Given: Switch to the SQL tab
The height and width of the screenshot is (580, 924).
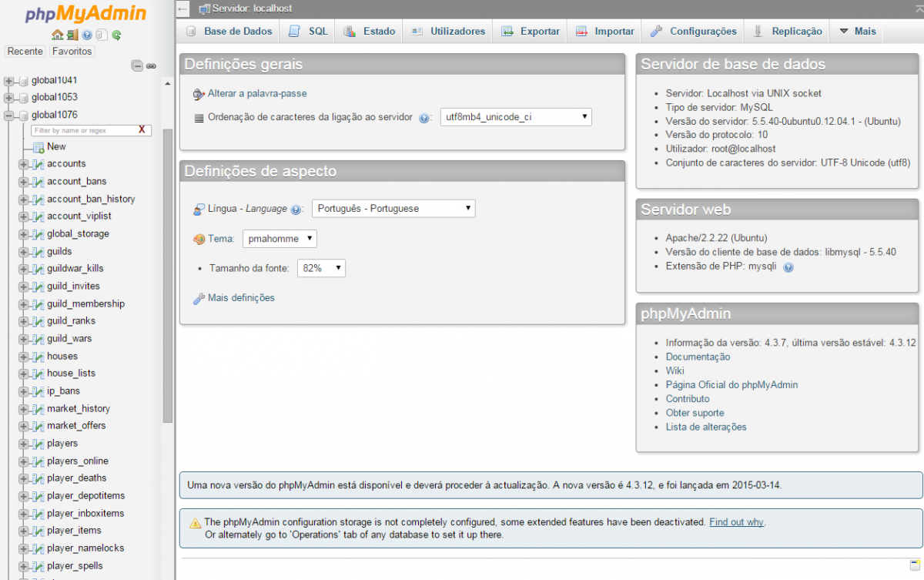Looking at the screenshot, I should 308,32.
